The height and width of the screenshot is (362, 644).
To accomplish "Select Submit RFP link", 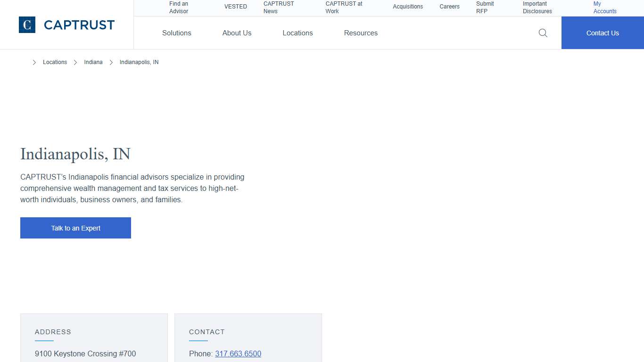I will (485, 8).
